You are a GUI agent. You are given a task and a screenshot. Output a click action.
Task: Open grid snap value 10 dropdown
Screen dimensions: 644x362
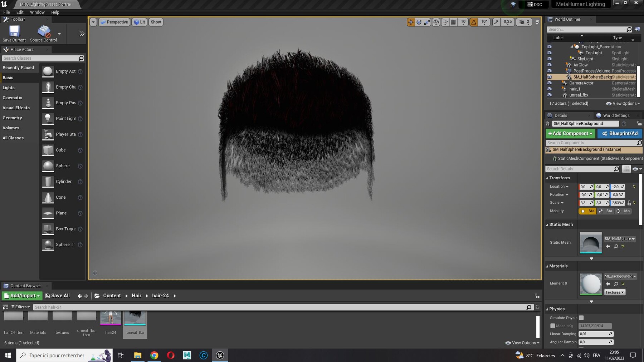coord(463,22)
